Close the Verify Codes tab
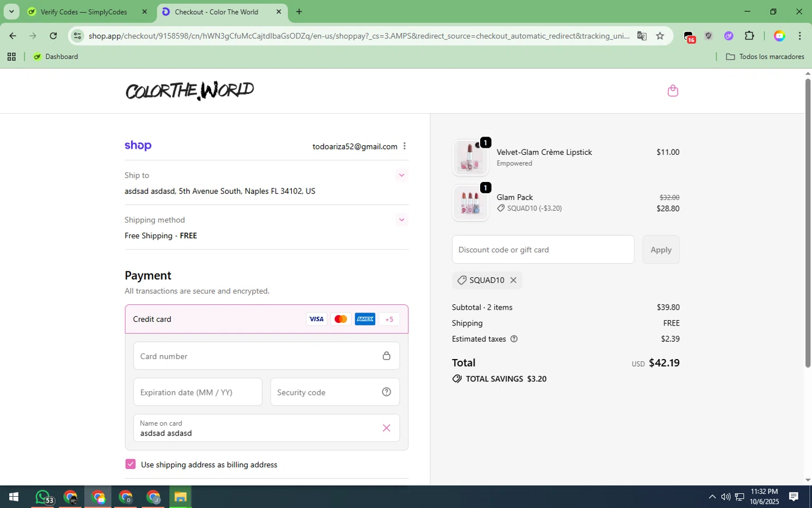 click(x=145, y=11)
